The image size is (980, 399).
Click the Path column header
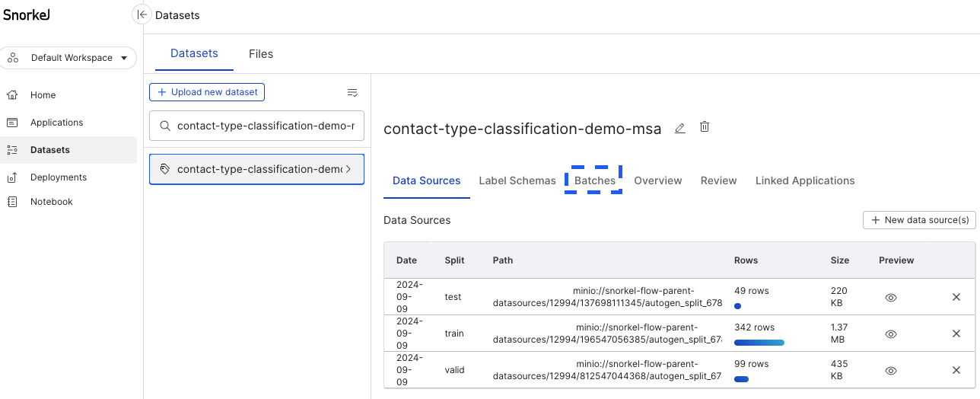503,260
